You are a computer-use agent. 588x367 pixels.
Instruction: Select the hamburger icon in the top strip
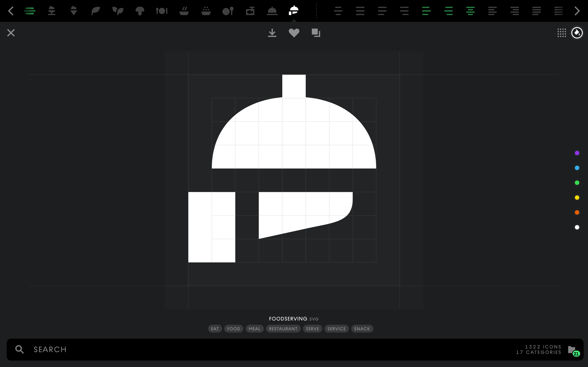click(30, 11)
